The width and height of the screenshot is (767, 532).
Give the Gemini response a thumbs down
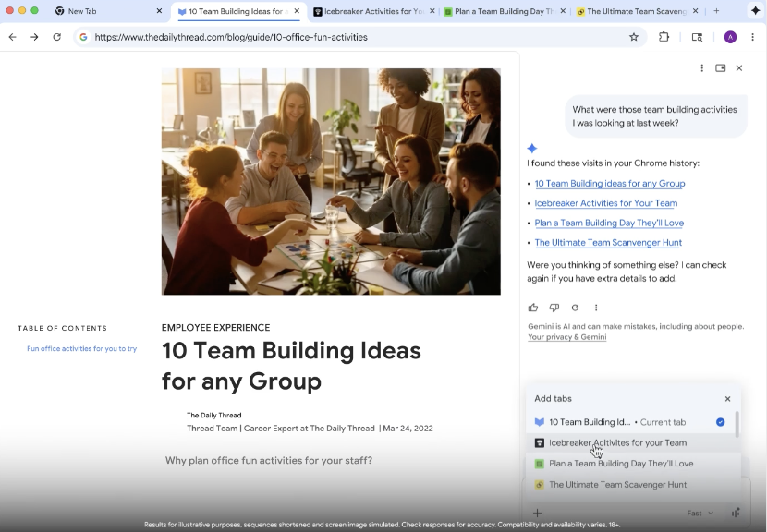click(x=554, y=308)
